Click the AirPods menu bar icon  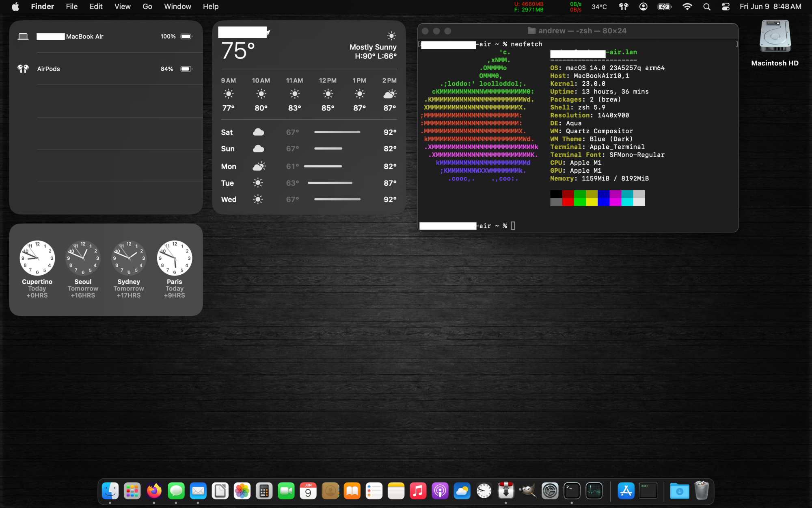point(623,7)
